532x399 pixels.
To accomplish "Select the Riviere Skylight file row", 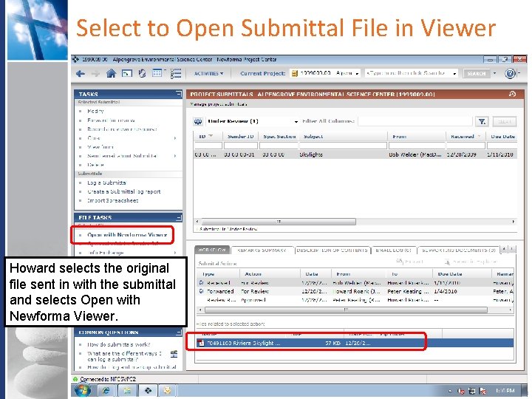I will (x=355, y=343).
